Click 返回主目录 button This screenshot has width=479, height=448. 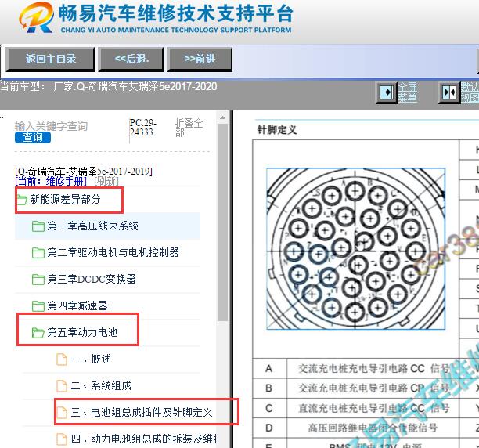coord(50,59)
